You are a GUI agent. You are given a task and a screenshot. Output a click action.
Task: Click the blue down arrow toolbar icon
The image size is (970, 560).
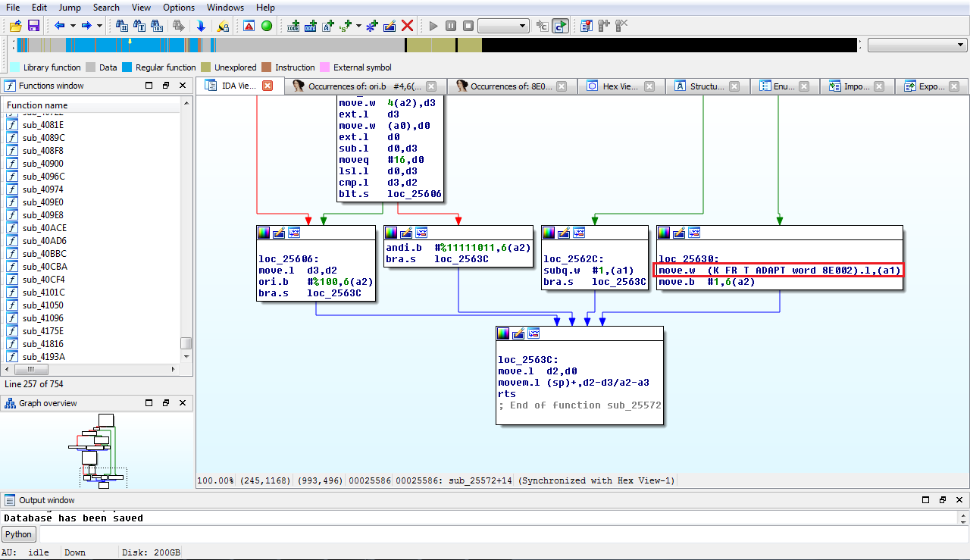pos(201,26)
